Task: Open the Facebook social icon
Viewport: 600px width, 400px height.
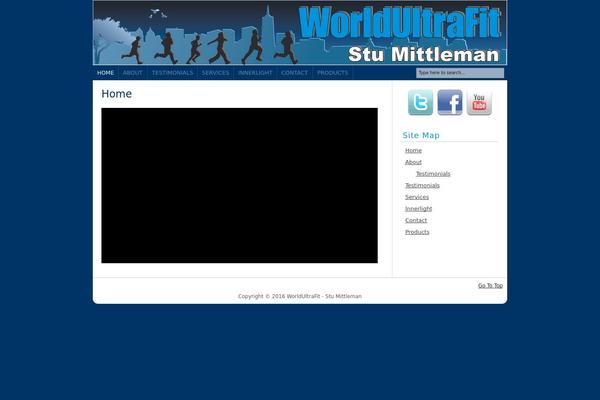Action: point(450,102)
